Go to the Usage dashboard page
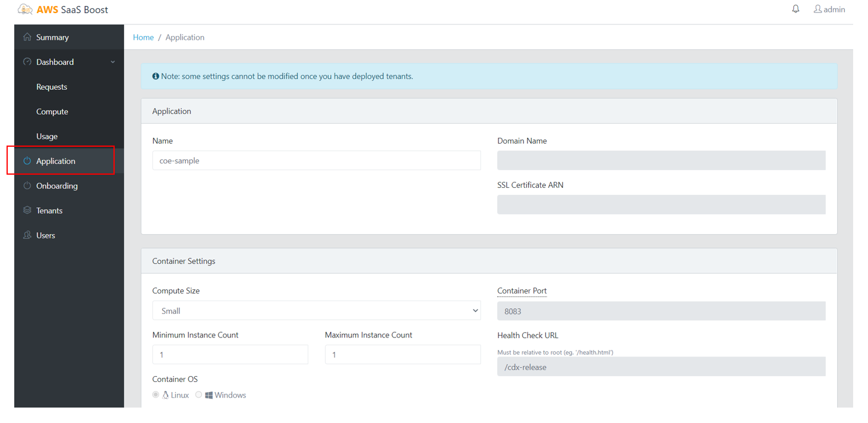 (47, 137)
